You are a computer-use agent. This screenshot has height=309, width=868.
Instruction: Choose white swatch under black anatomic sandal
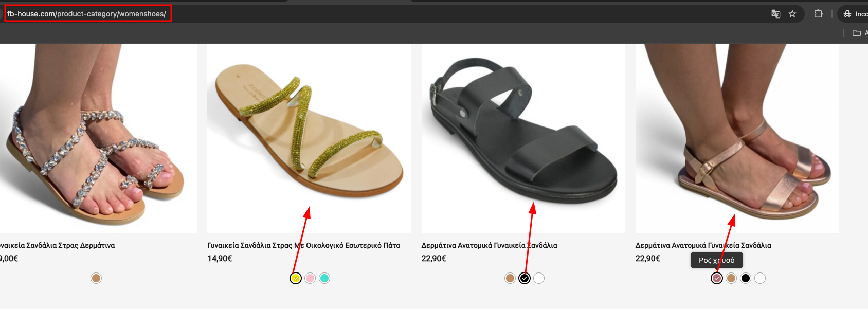click(539, 278)
